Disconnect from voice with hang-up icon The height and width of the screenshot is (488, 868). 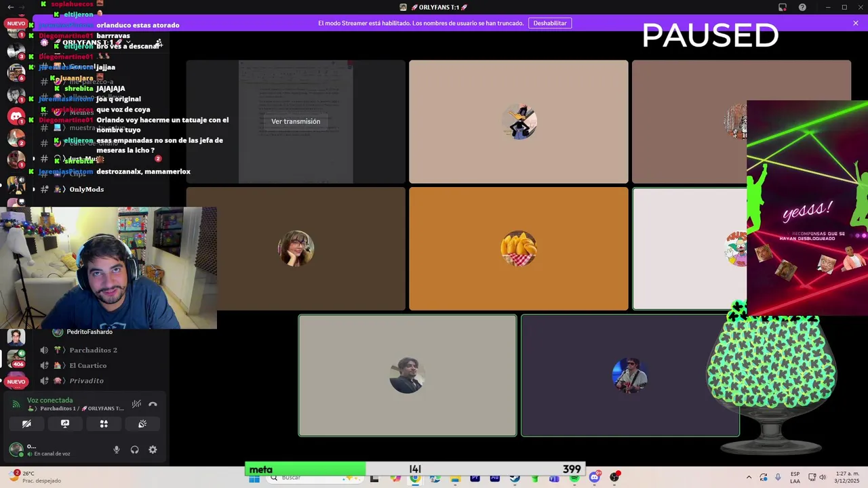point(153,404)
